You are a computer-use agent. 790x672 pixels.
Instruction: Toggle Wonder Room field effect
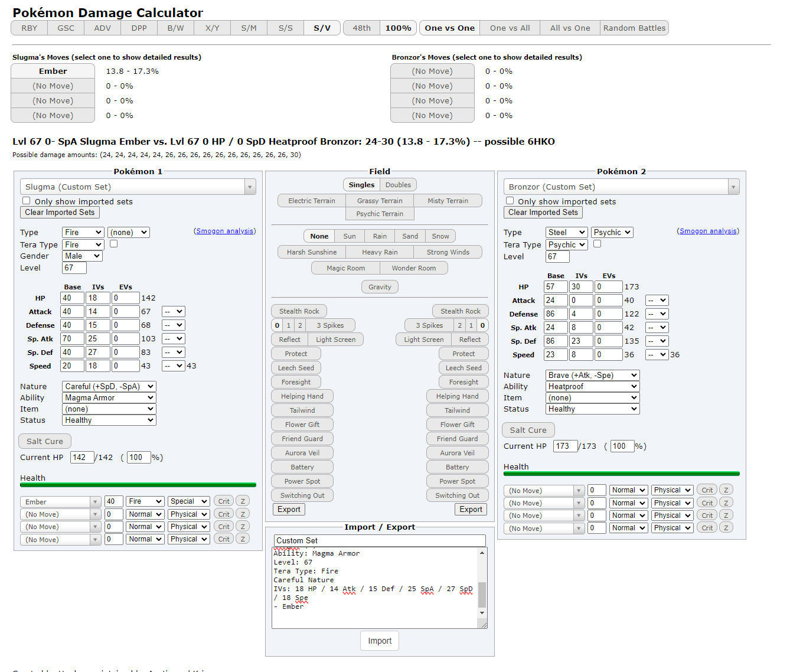(414, 268)
